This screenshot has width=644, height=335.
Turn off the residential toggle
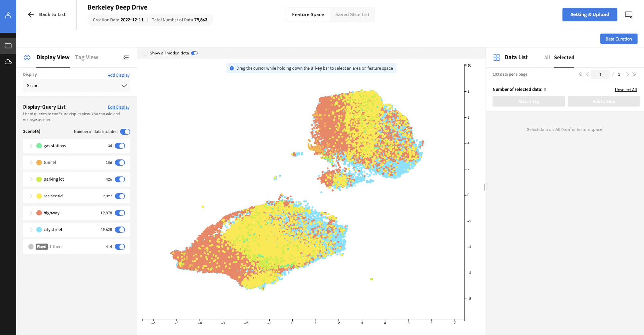120,196
